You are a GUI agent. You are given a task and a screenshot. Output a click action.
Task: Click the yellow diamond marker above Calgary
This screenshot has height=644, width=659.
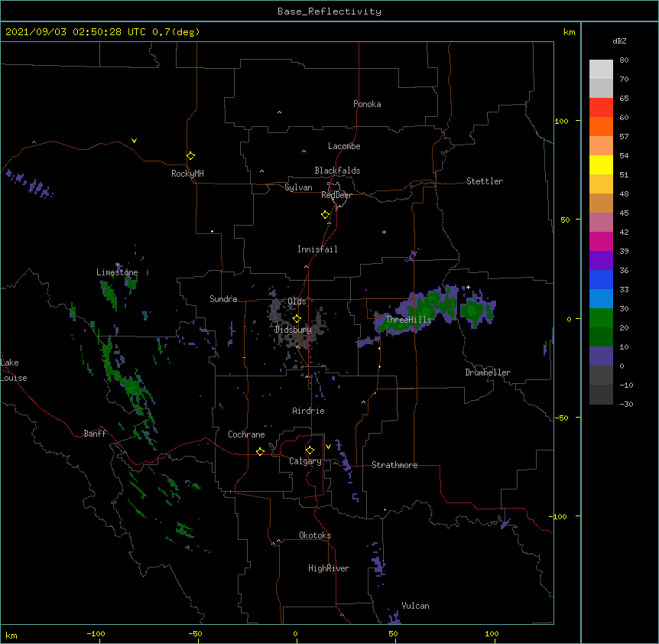(310, 450)
